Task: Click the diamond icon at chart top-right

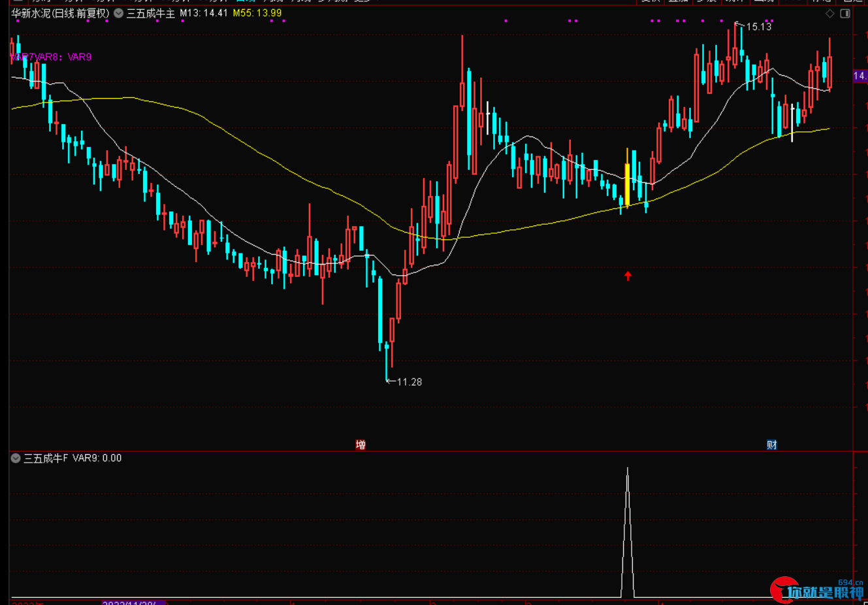Action: [x=830, y=14]
